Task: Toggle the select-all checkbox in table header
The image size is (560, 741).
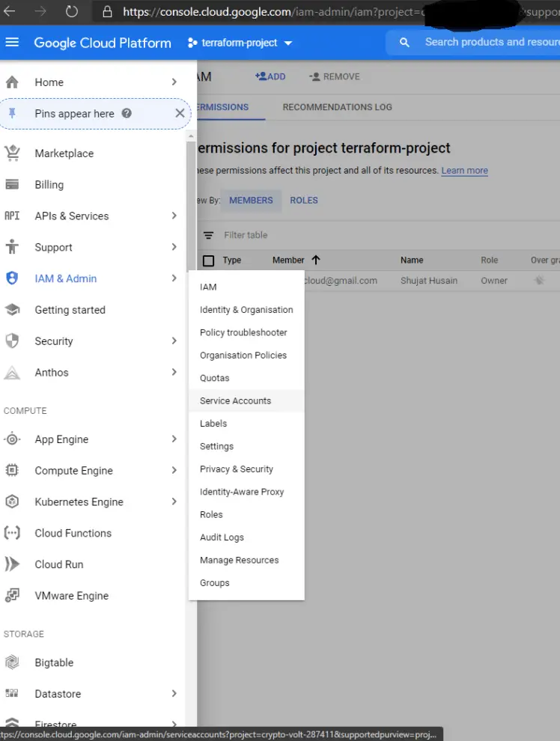Action: click(208, 260)
